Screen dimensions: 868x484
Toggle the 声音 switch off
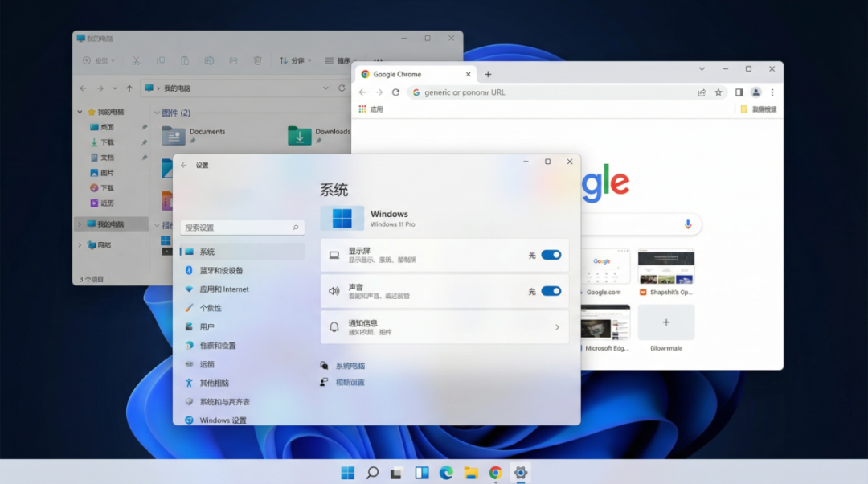coord(551,291)
